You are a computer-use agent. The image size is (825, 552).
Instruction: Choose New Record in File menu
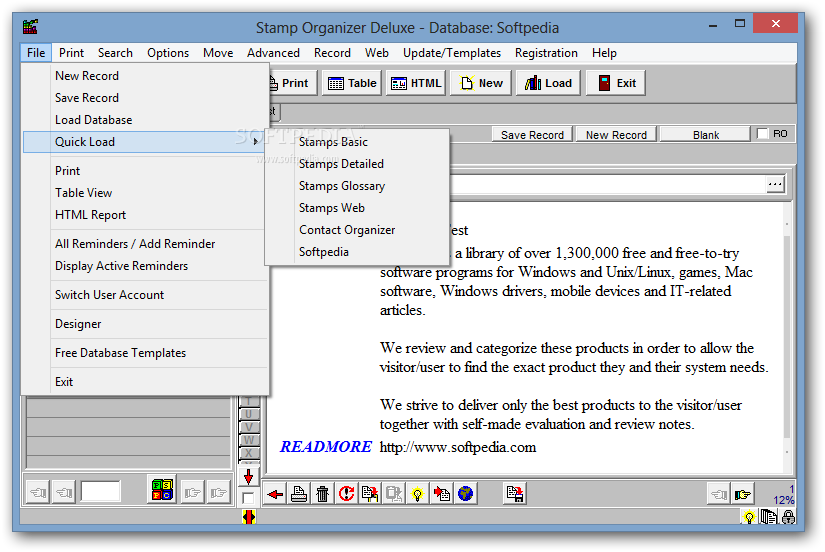pyautogui.click(x=146, y=76)
